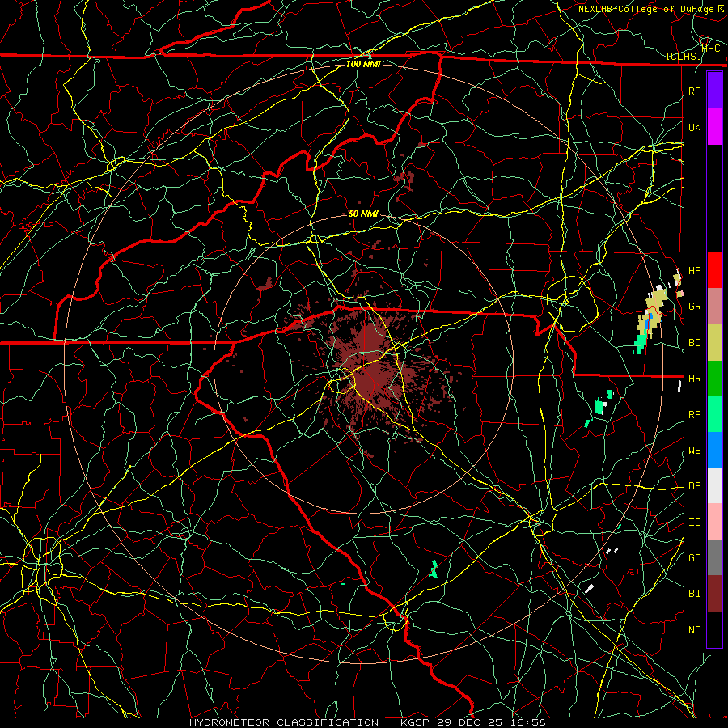This screenshot has height=728, width=728.
Task: Click the HYDROMETEOR CLASSIFICATION title text
Action: [284, 722]
